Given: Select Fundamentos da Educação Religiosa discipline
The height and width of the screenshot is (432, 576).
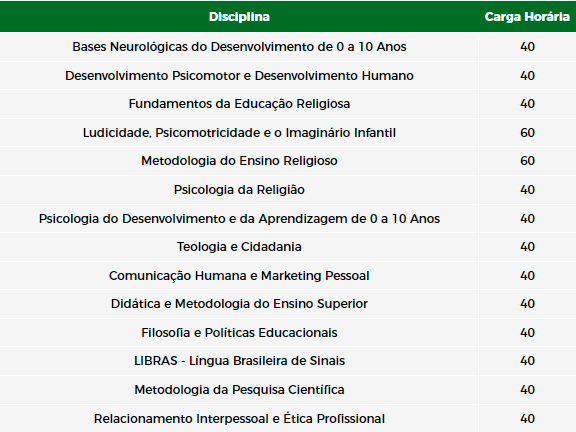Looking at the screenshot, I should 239,104.
